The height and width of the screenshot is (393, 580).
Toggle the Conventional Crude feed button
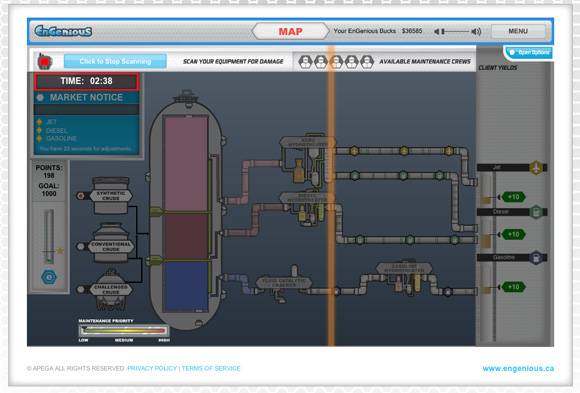pos(80,246)
